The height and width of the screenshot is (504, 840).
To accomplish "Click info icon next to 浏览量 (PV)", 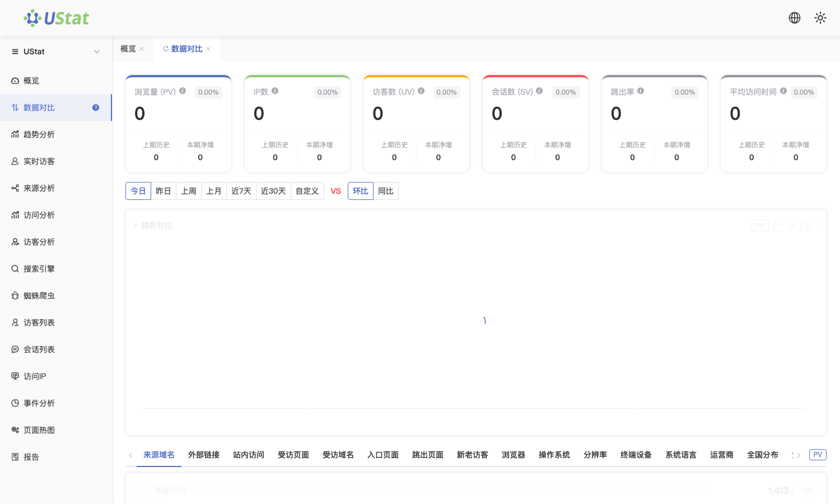I will coord(183,91).
